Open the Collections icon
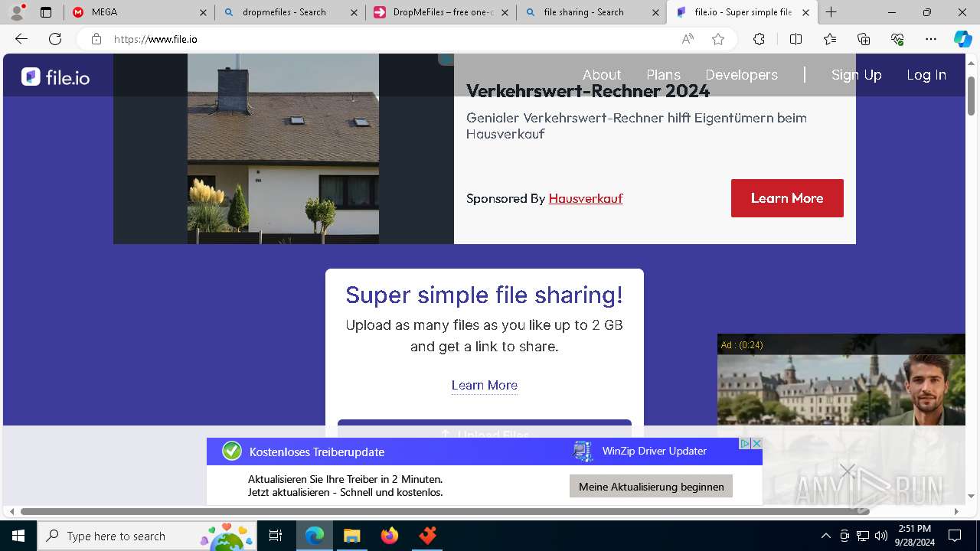This screenshot has height=551, width=980. coord(864,39)
